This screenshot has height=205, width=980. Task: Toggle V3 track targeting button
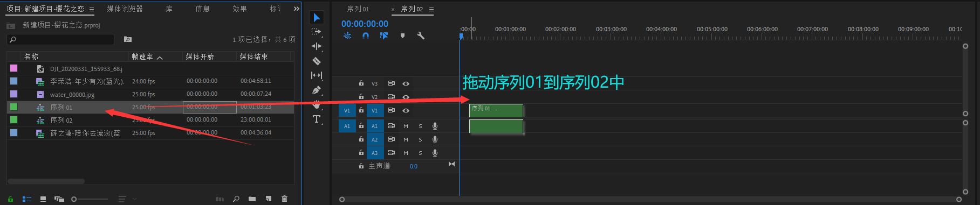click(x=374, y=83)
